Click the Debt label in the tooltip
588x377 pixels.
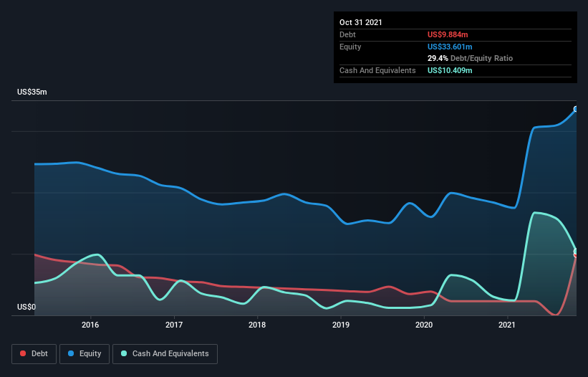click(x=347, y=34)
